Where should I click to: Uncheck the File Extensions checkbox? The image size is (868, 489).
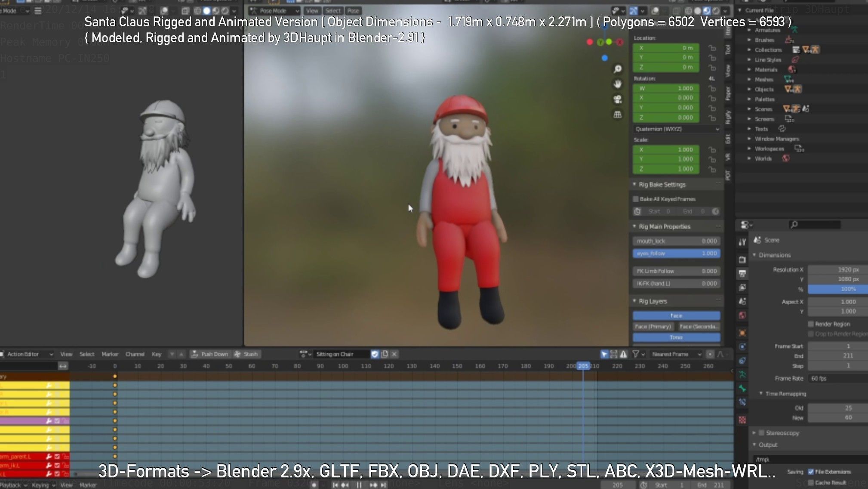(x=811, y=472)
